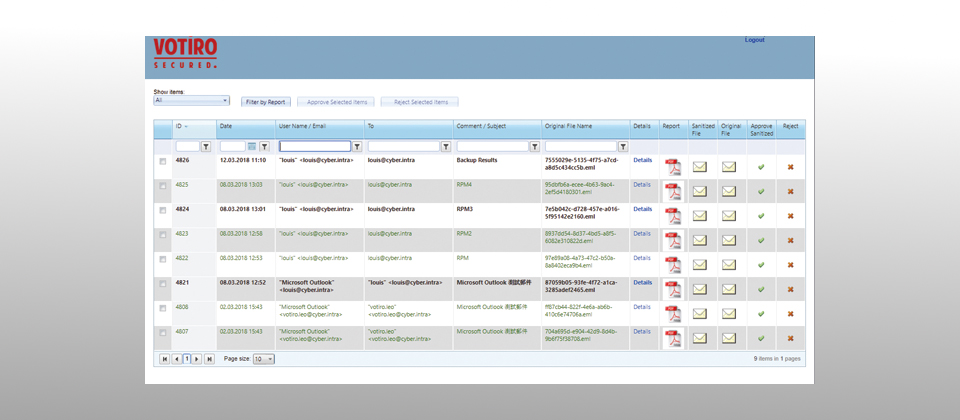Open Original File Name filter menu
Image resolution: width=960 pixels, height=420 pixels.
point(623,147)
